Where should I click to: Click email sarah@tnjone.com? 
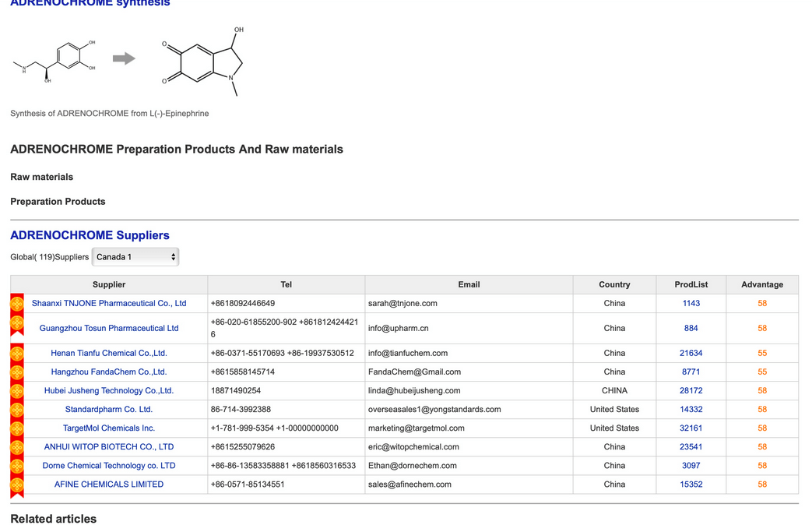click(402, 303)
